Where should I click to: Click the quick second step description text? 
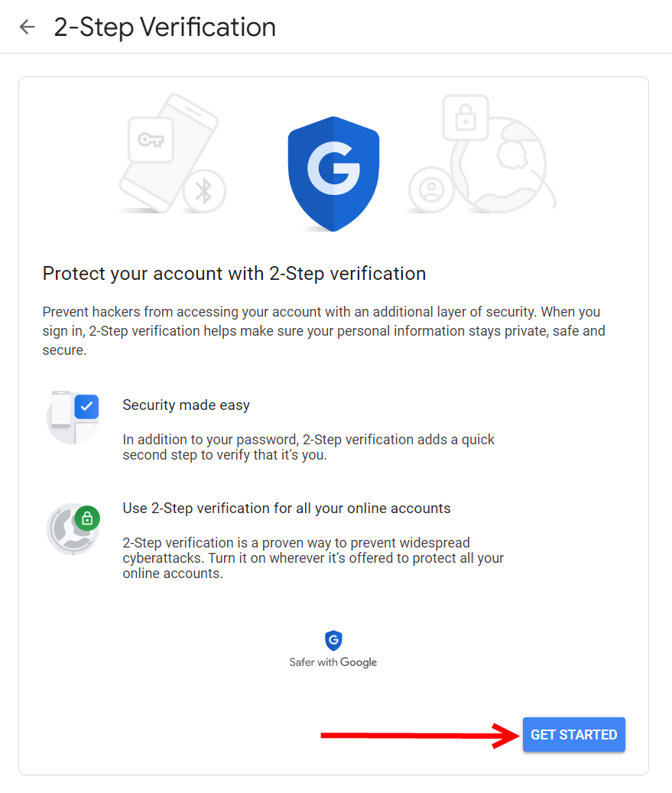[308, 447]
